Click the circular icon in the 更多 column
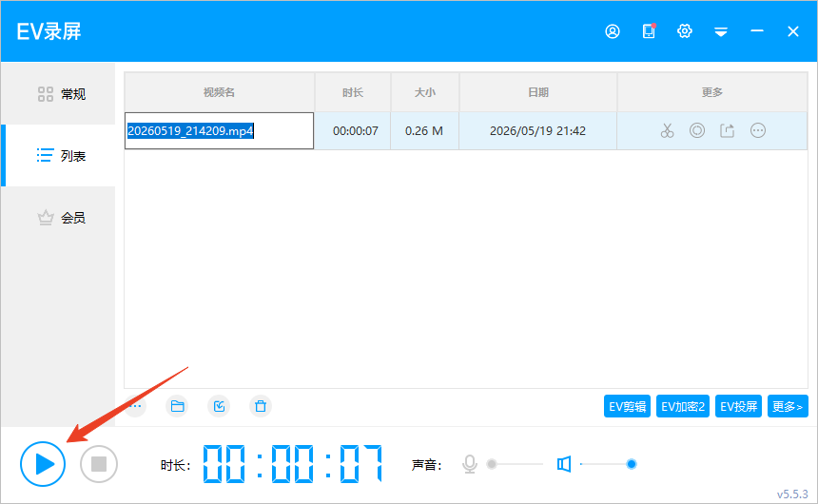The height and width of the screenshot is (504, 818). click(697, 130)
